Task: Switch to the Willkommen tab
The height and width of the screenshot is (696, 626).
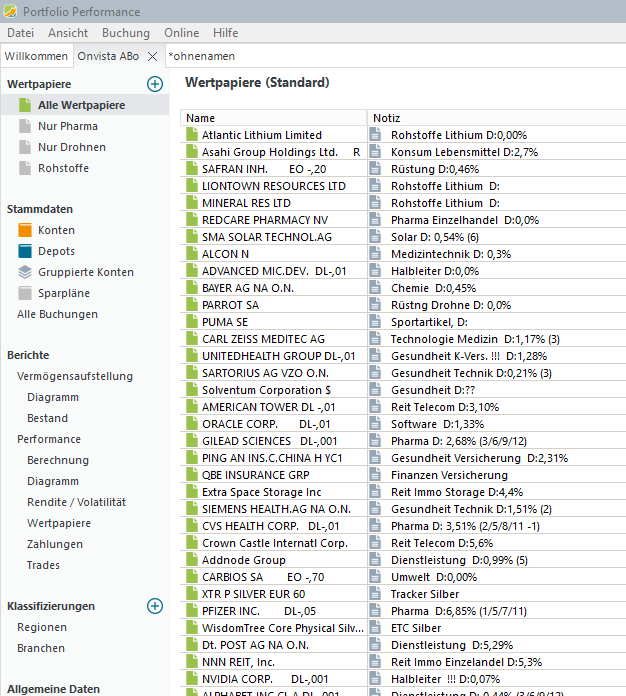Action: click(36, 56)
